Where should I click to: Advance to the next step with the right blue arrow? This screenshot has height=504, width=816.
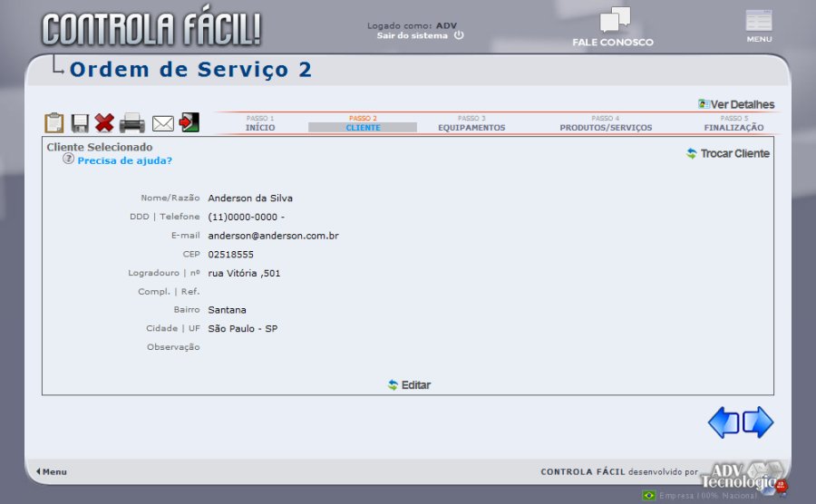pyautogui.click(x=758, y=422)
